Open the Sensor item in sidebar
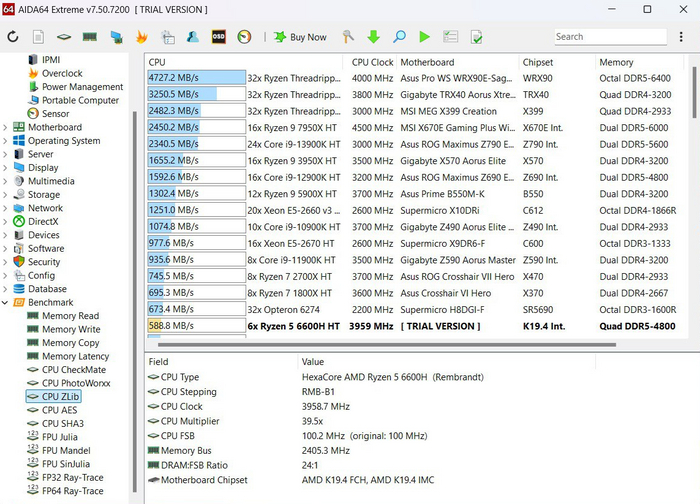700x504 pixels. [55, 114]
